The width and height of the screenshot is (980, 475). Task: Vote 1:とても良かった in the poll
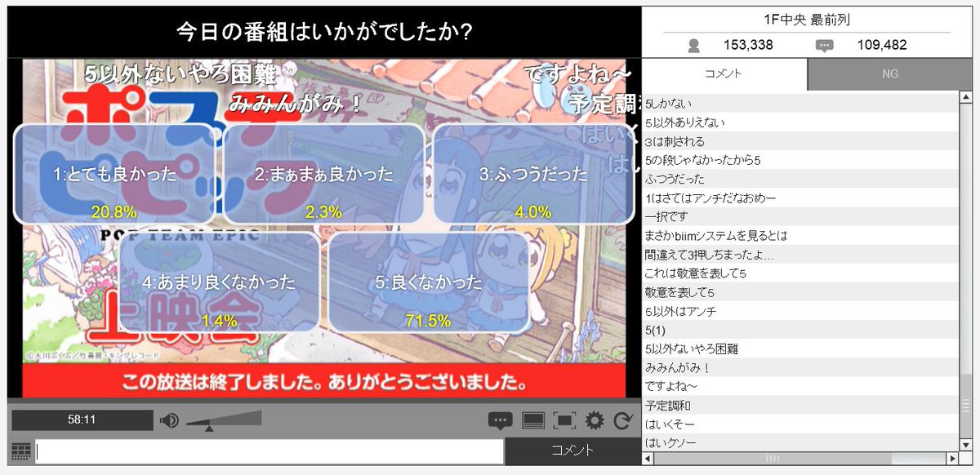click(114, 174)
